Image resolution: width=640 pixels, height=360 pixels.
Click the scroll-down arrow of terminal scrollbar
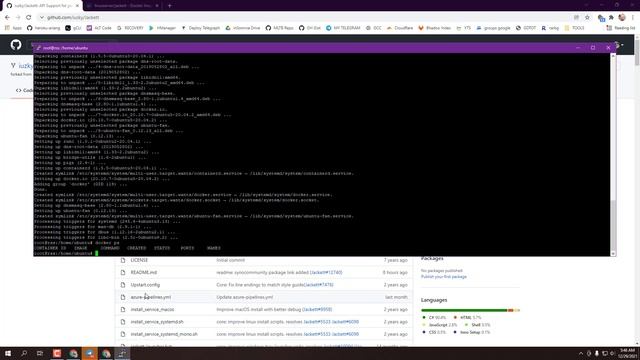[x=613, y=253]
